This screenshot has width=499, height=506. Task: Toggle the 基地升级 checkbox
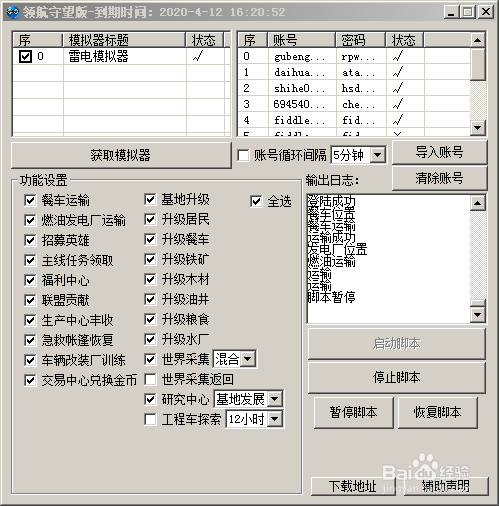[x=150, y=199]
